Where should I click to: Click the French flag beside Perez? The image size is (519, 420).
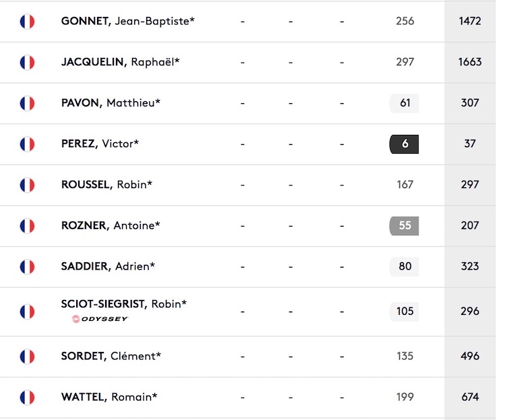[27, 144]
